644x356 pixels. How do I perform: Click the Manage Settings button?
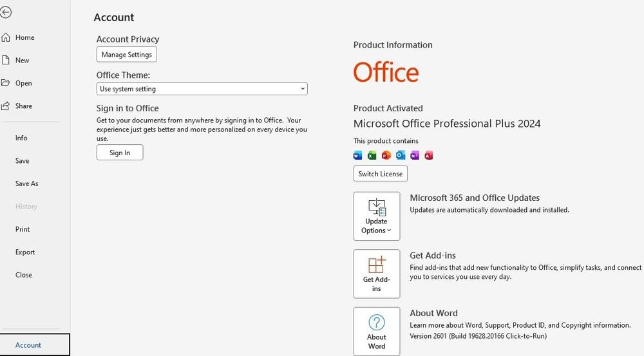point(127,55)
